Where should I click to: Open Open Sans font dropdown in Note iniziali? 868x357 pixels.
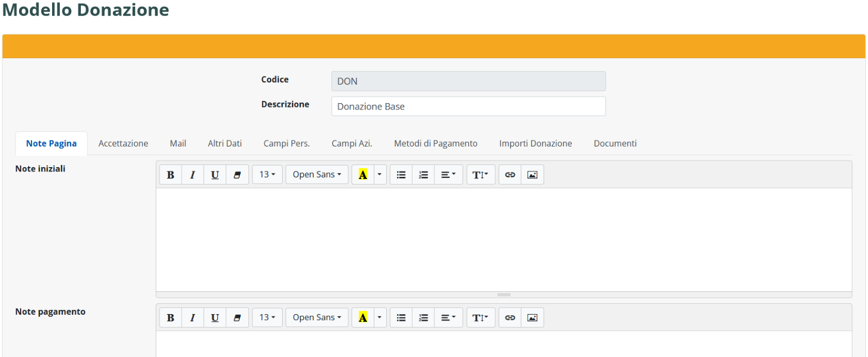coord(317,175)
